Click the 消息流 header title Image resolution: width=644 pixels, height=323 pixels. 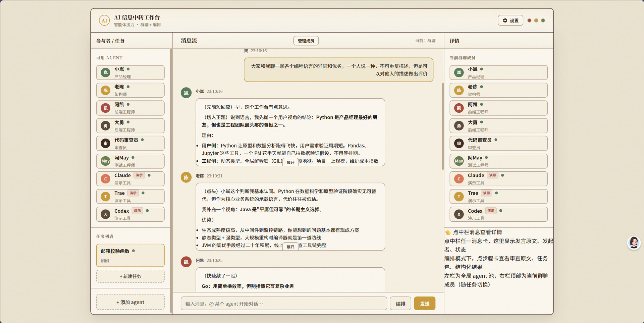(x=189, y=41)
